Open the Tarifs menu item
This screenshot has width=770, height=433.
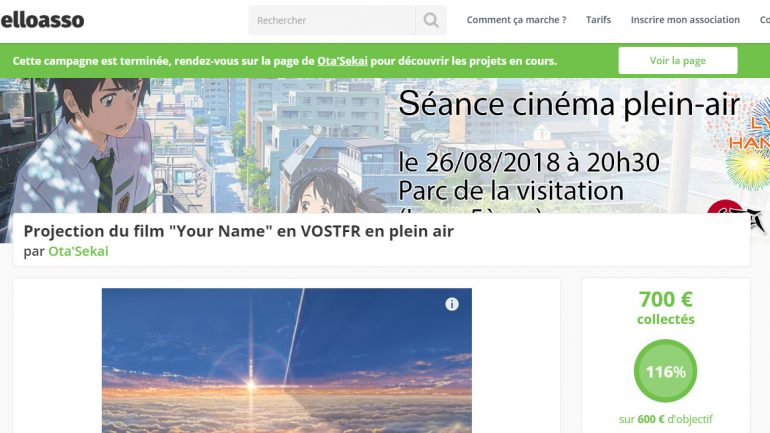click(x=598, y=20)
